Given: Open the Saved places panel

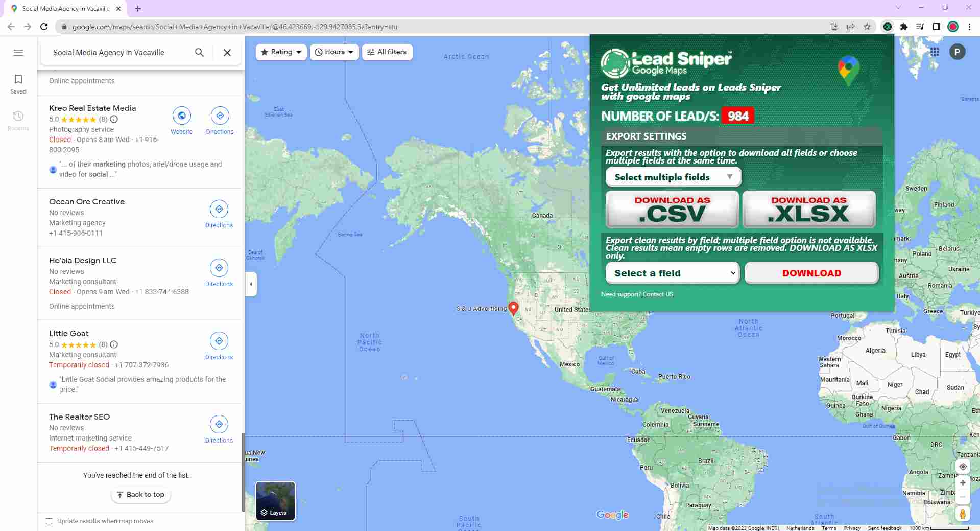Looking at the screenshot, I should (x=18, y=83).
